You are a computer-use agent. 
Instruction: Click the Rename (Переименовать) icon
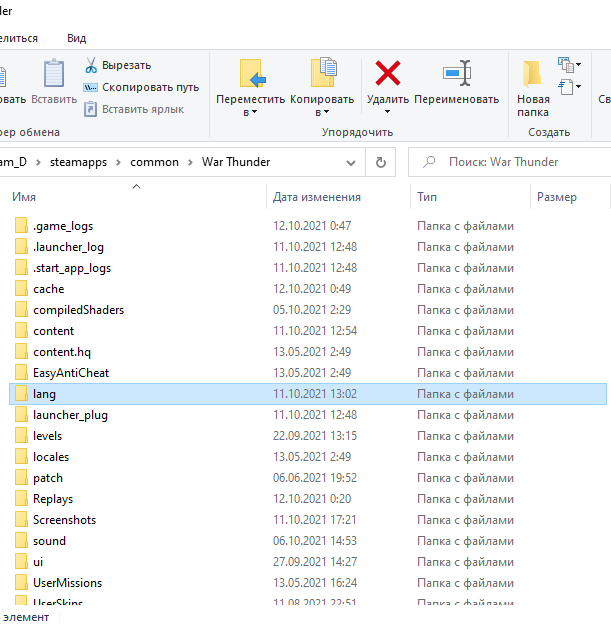457,73
